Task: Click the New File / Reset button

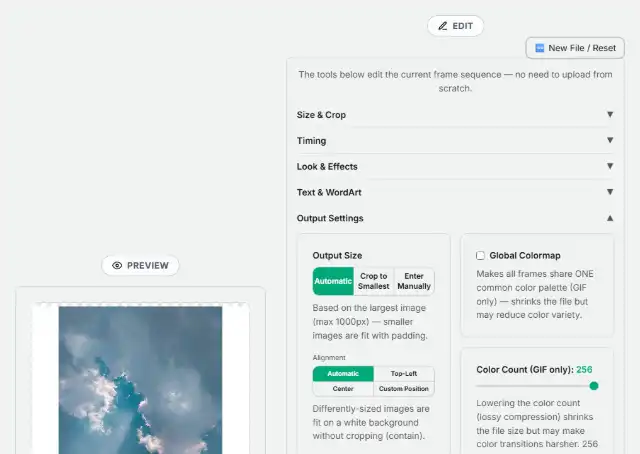Action: [x=575, y=48]
